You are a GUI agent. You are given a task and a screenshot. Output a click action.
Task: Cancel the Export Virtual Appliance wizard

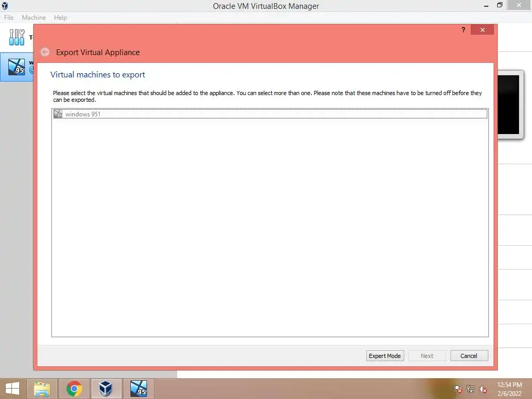coord(469,355)
